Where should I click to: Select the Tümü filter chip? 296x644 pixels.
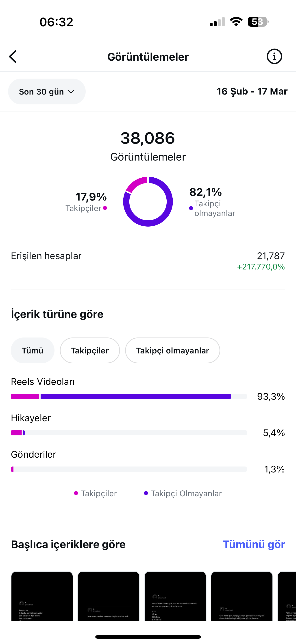click(x=33, y=351)
